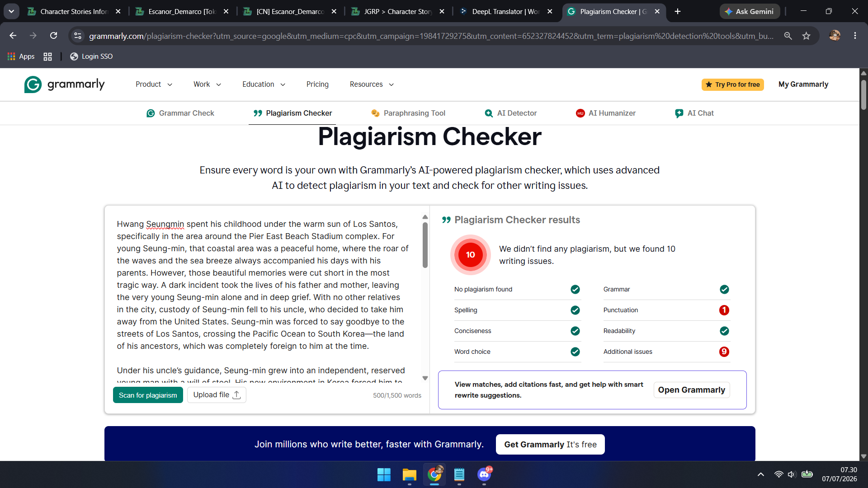This screenshot has width=868, height=488.
Task: Click the Grammarly logo
Action: point(64,84)
